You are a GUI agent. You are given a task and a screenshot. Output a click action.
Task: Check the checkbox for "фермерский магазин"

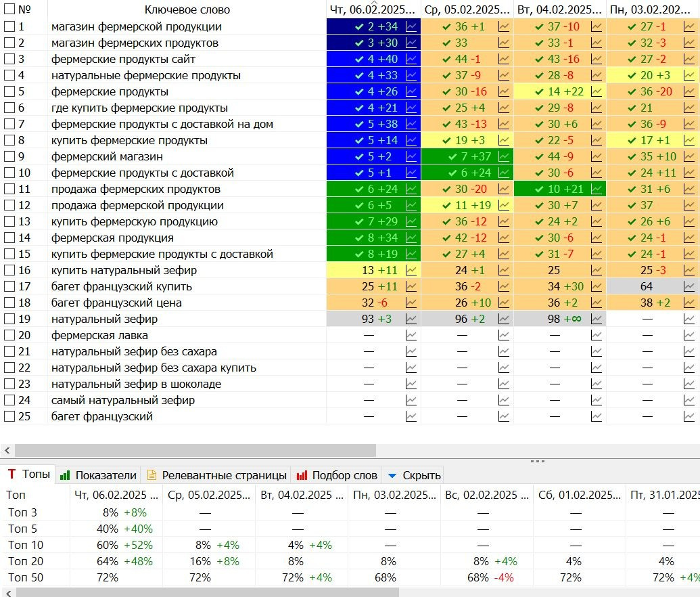point(8,156)
